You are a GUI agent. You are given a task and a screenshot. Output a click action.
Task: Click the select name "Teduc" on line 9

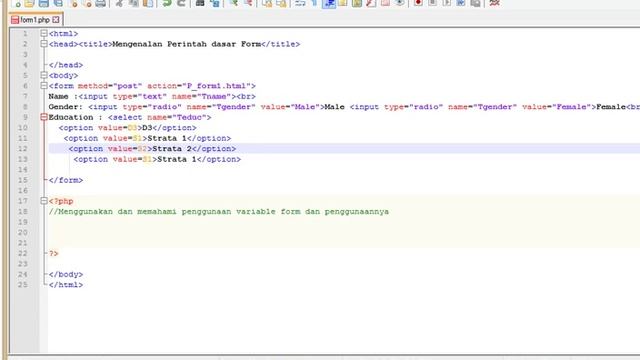click(189, 117)
